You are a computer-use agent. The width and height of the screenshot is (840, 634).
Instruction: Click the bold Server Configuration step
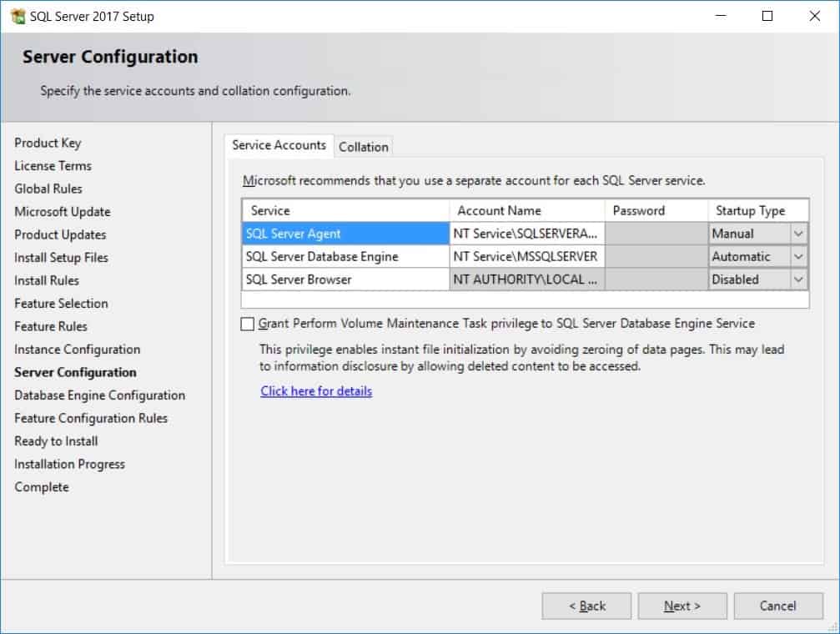tap(76, 372)
